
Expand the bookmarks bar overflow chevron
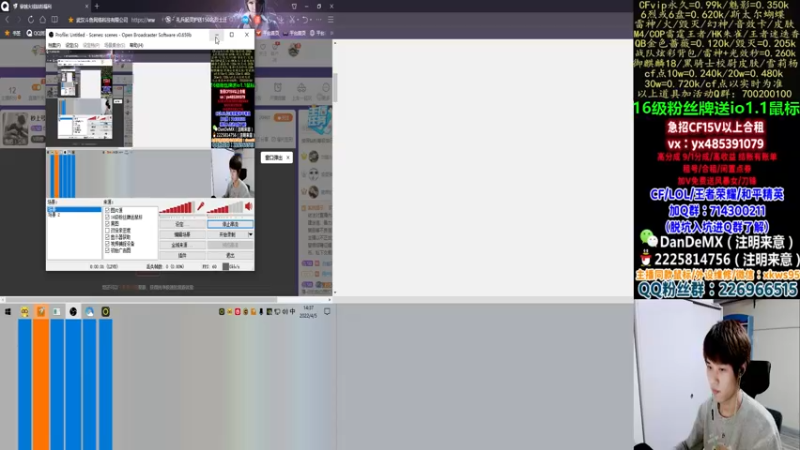pyautogui.click(x=332, y=33)
